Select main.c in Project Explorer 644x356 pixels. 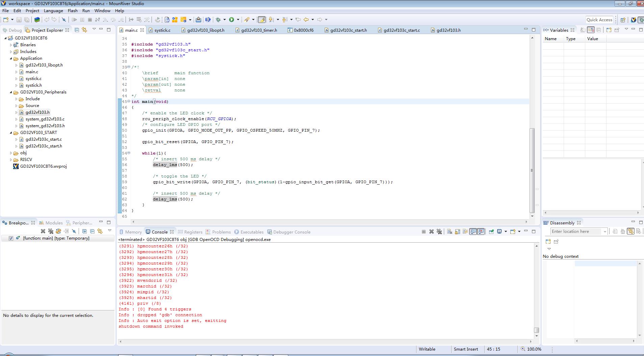point(32,72)
